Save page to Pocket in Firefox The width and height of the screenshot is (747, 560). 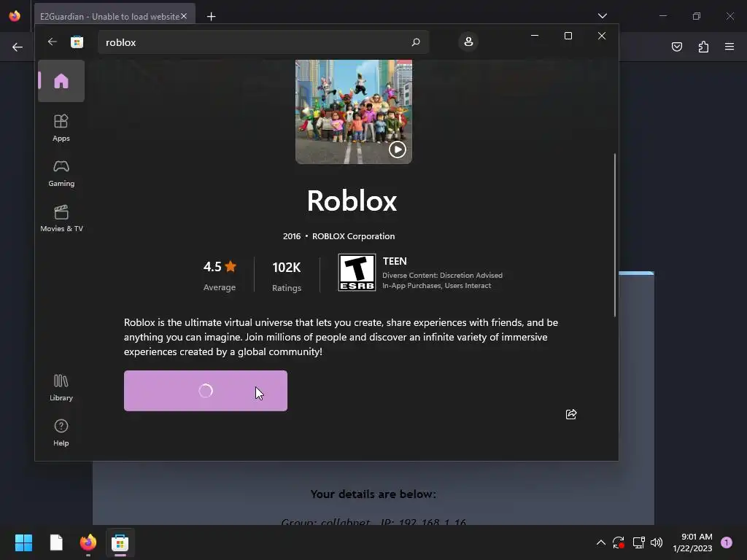click(x=676, y=47)
